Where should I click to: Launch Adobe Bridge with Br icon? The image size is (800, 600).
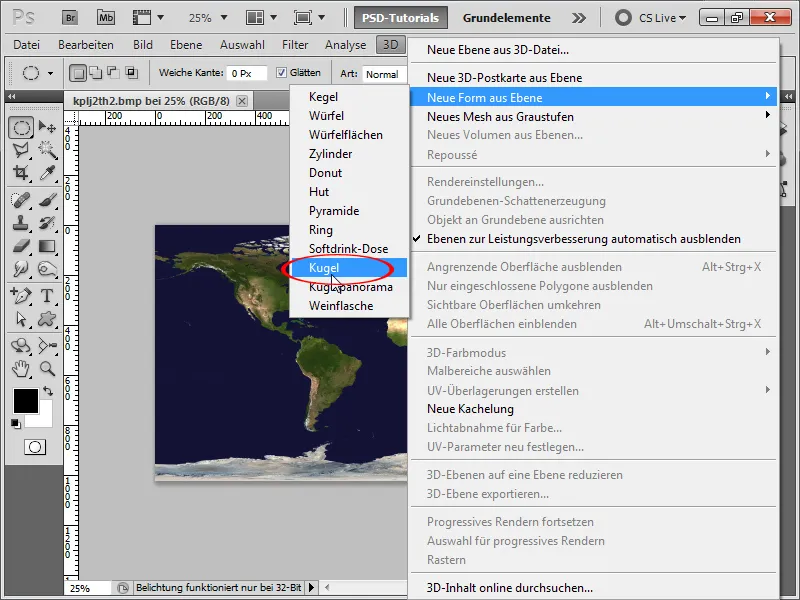(x=70, y=18)
